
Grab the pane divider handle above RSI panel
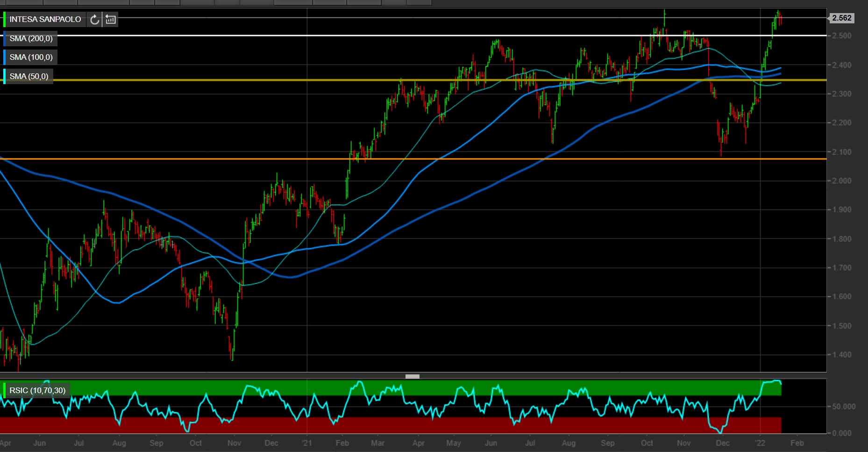[413, 376]
